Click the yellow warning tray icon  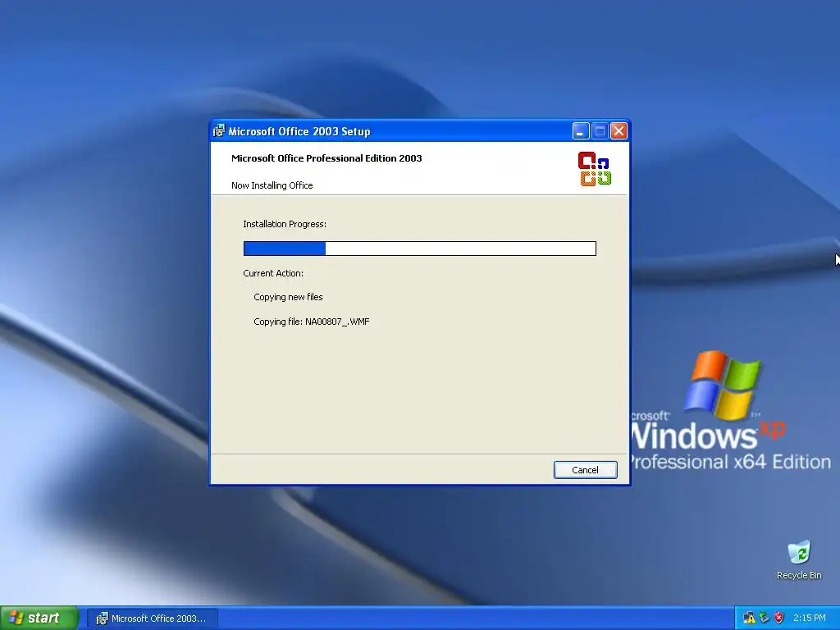(750, 618)
